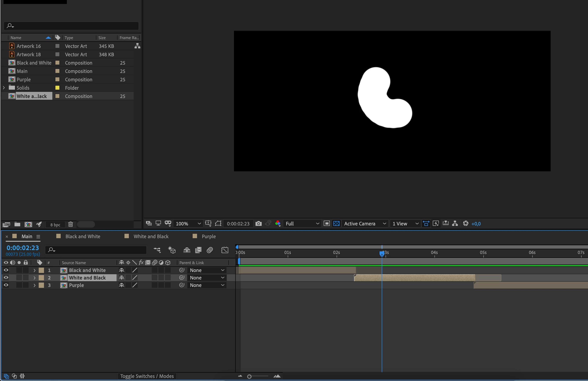The height and width of the screenshot is (381, 588).
Task: Expand the Solids folder
Action: 4,88
